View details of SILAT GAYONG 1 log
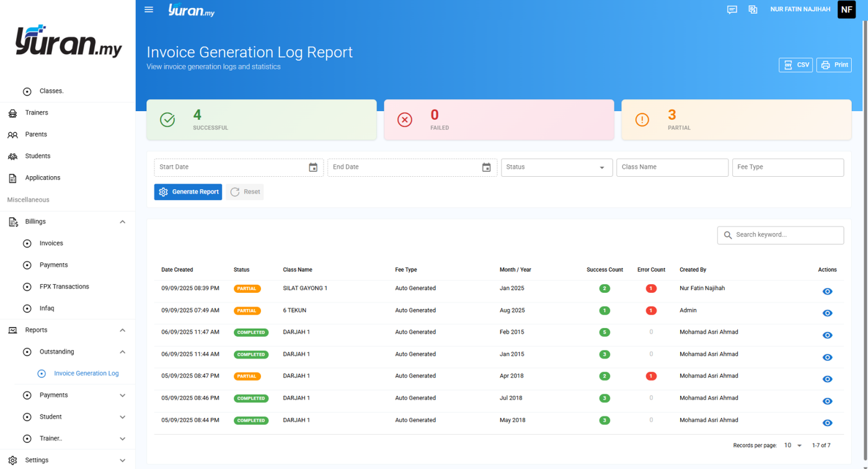868x469 pixels. pyautogui.click(x=827, y=292)
